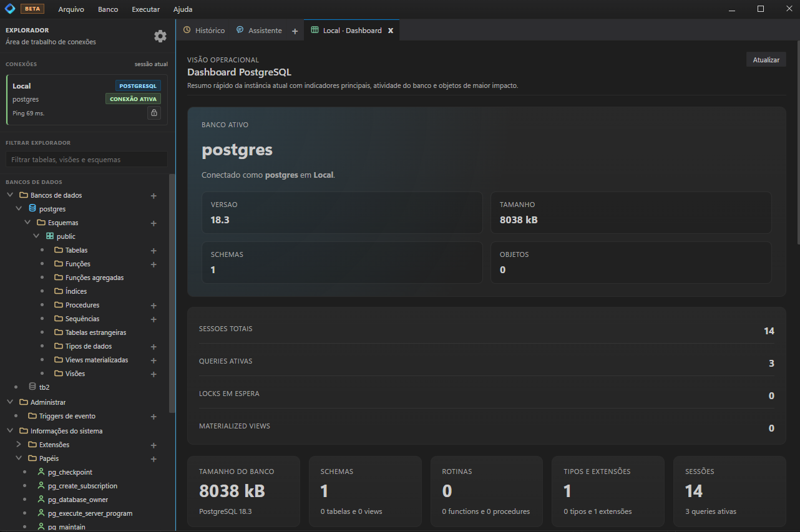
Task: Expand the Extensões folder
Action: (x=18, y=445)
